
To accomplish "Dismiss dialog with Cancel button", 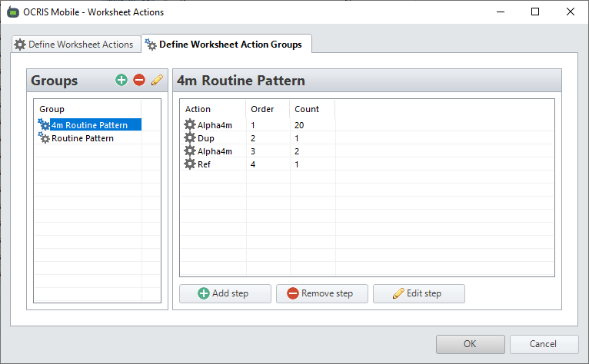I will pyautogui.click(x=544, y=344).
